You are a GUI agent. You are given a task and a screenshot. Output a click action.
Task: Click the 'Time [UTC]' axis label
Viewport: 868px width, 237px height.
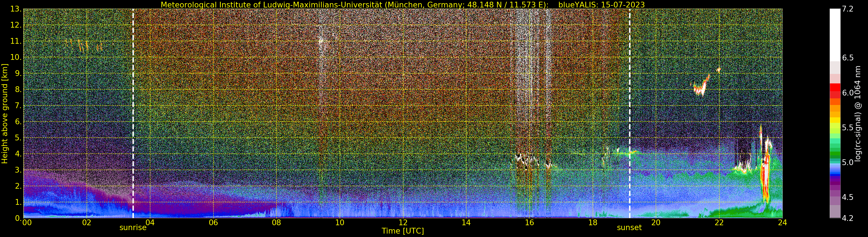pos(403,231)
